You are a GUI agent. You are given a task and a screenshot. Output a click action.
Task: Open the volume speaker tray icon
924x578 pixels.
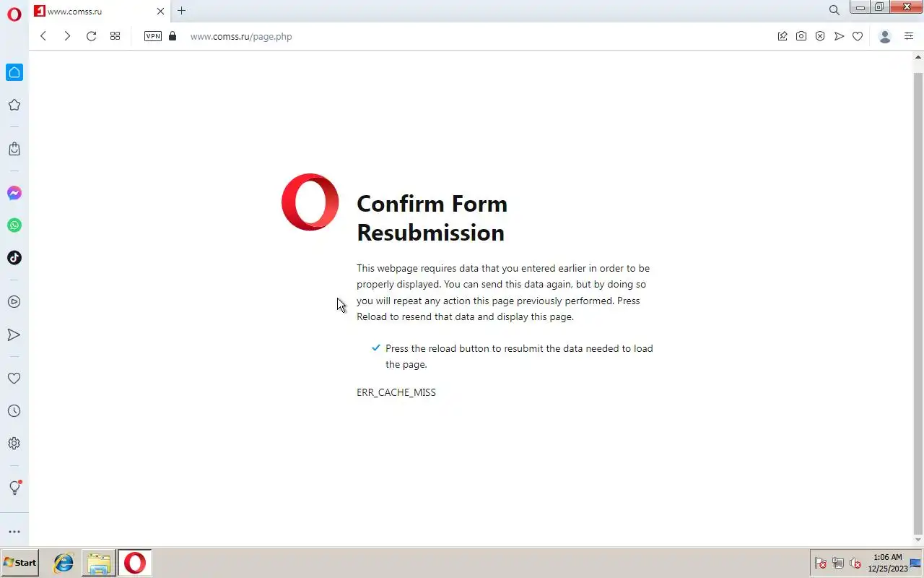point(855,563)
